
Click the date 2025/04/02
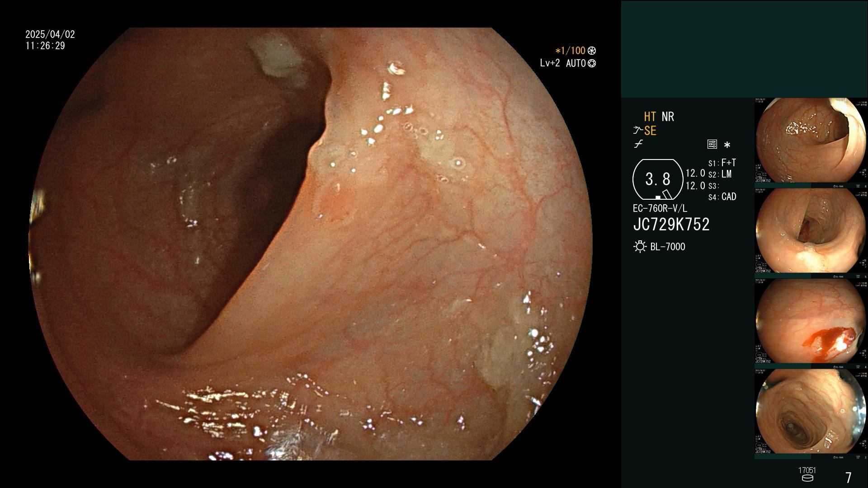(x=50, y=34)
